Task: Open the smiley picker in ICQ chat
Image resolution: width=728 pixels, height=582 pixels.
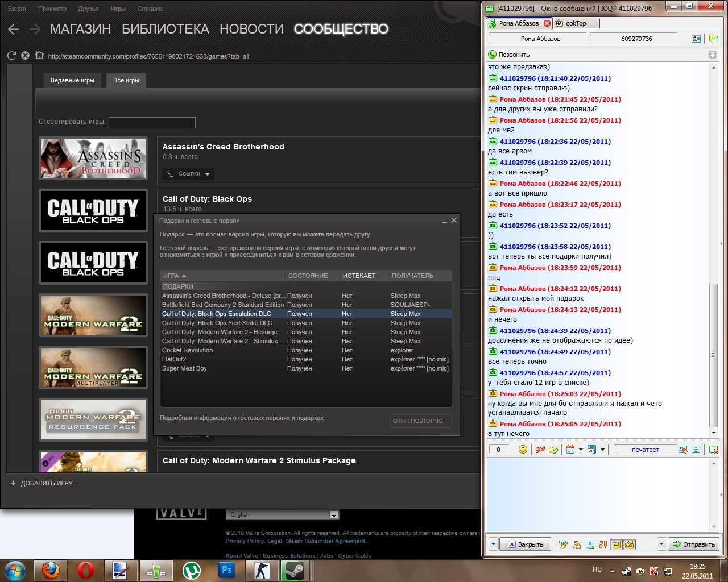Action: pos(523,450)
